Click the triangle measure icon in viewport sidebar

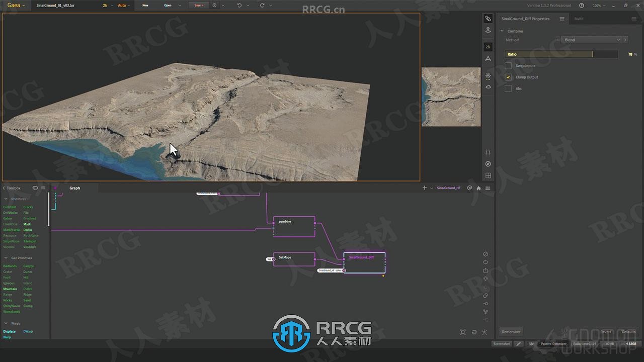coord(488,59)
